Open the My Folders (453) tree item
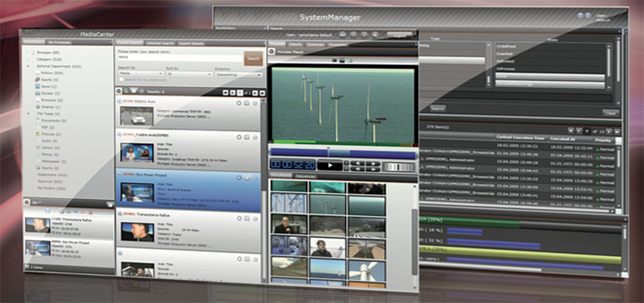The height and width of the screenshot is (303, 644). tap(52, 189)
